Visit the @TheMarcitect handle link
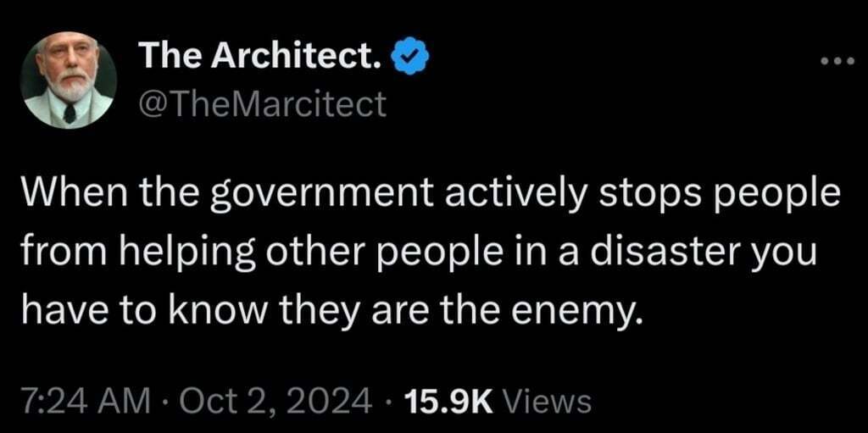Screen dimensions: 868x433 pos(262,103)
